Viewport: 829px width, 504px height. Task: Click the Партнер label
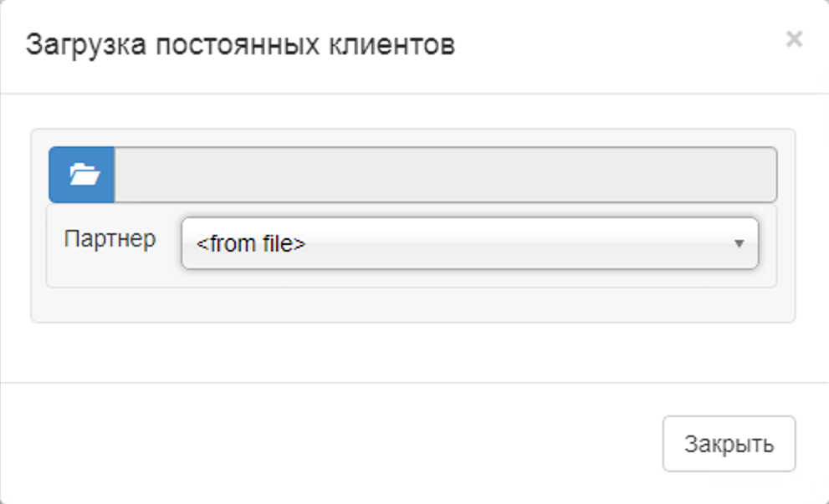110,238
